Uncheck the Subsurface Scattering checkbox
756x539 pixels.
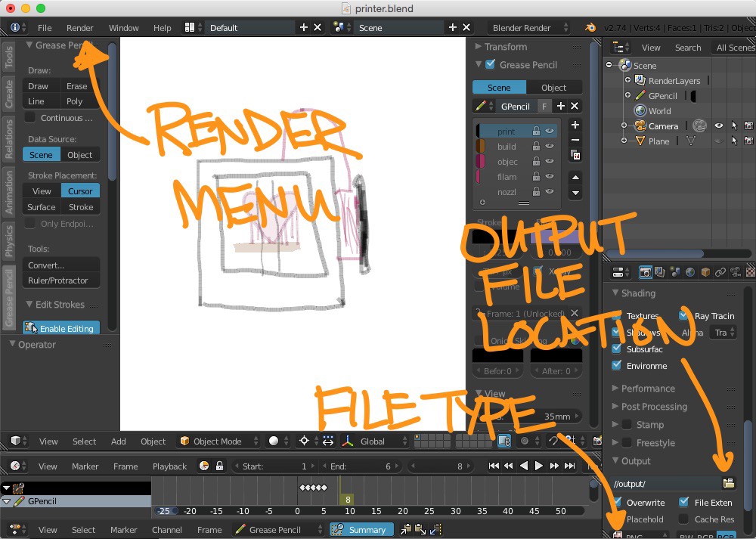[x=616, y=348]
